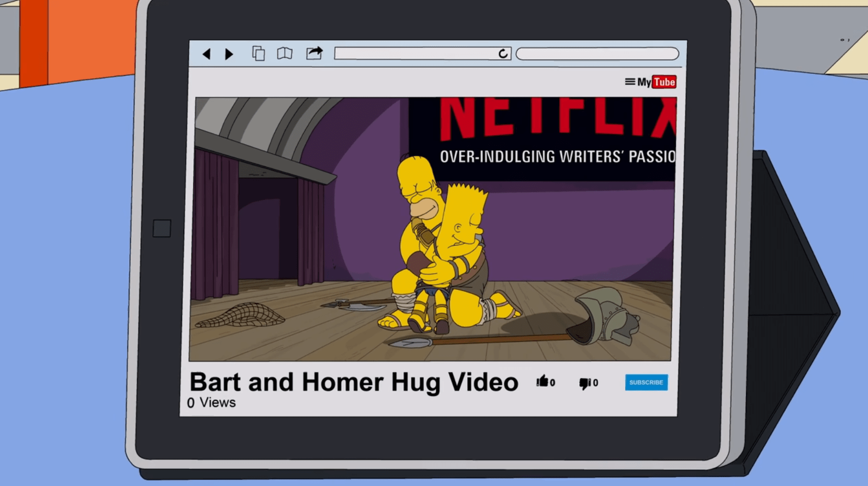
Task: Click the gladiator helmet in the video
Action: [x=607, y=317]
